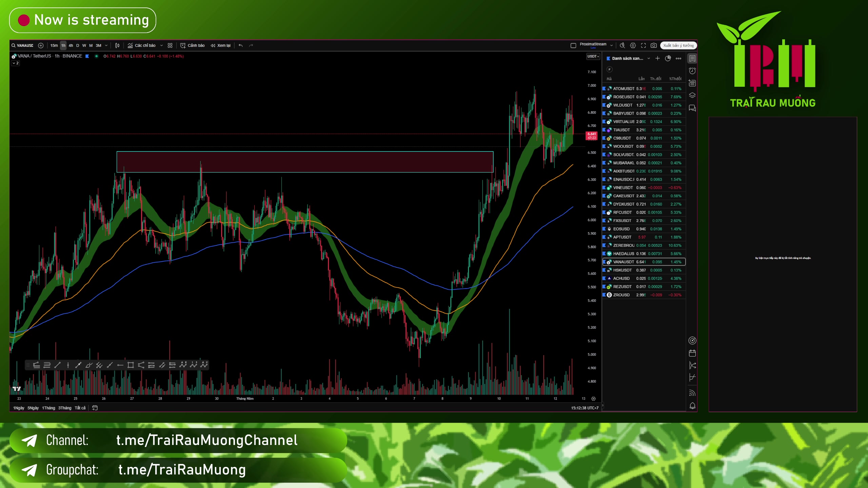Select the vertical line drawing tool

click(x=68, y=365)
